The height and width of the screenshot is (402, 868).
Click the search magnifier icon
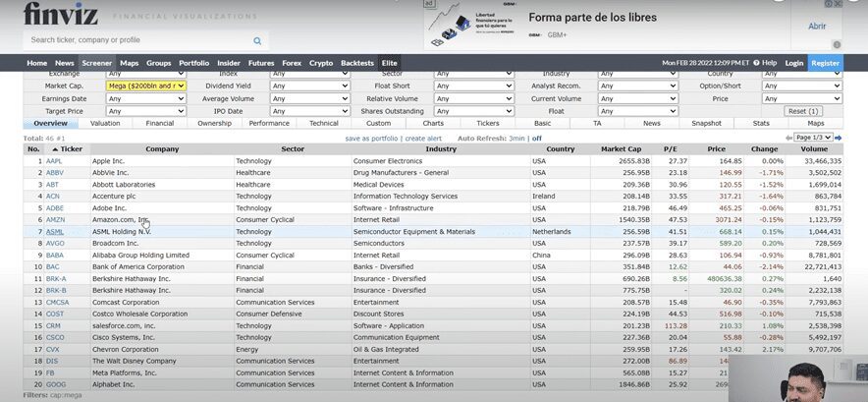[x=258, y=41]
